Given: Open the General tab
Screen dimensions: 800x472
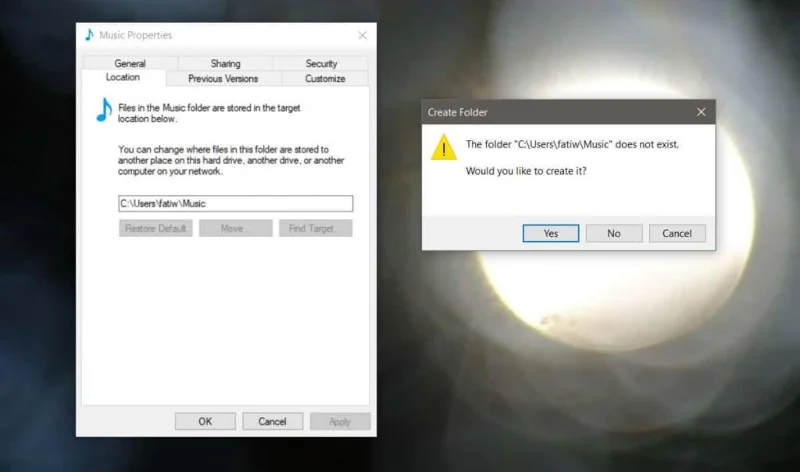Looking at the screenshot, I should [130, 63].
